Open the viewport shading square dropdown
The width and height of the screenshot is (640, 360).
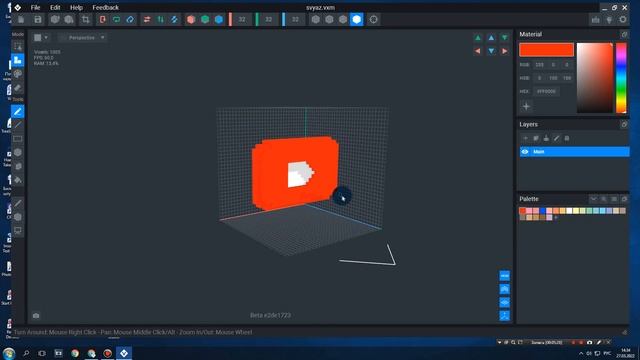pos(41,38)
